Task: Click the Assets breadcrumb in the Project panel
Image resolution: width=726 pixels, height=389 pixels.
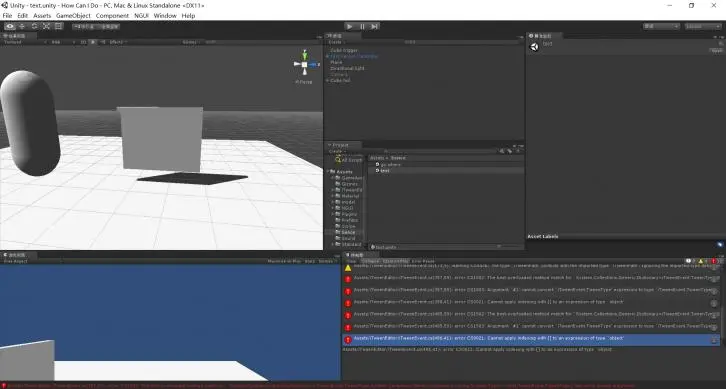Action: click(376, 158)
